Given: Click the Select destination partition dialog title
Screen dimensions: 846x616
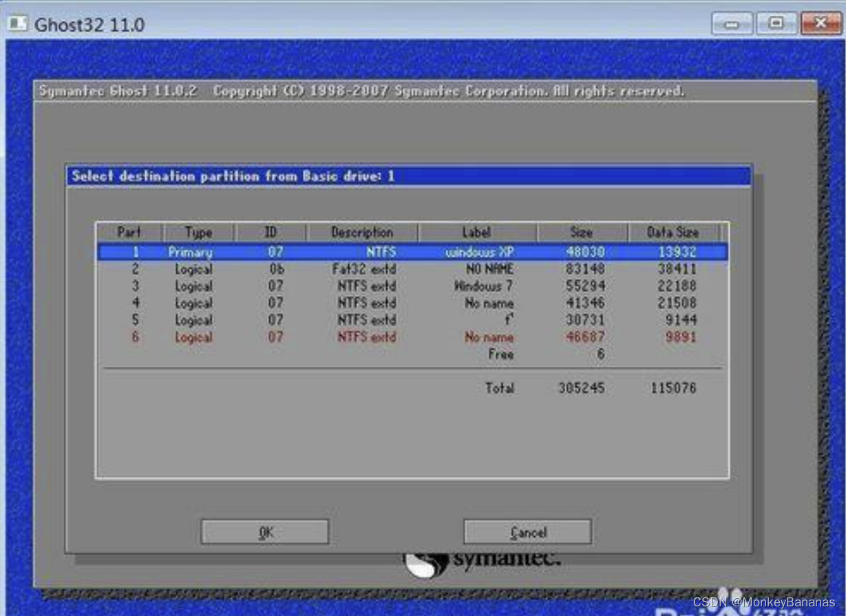Looking at the screenshot, I should tap(233, 176).
